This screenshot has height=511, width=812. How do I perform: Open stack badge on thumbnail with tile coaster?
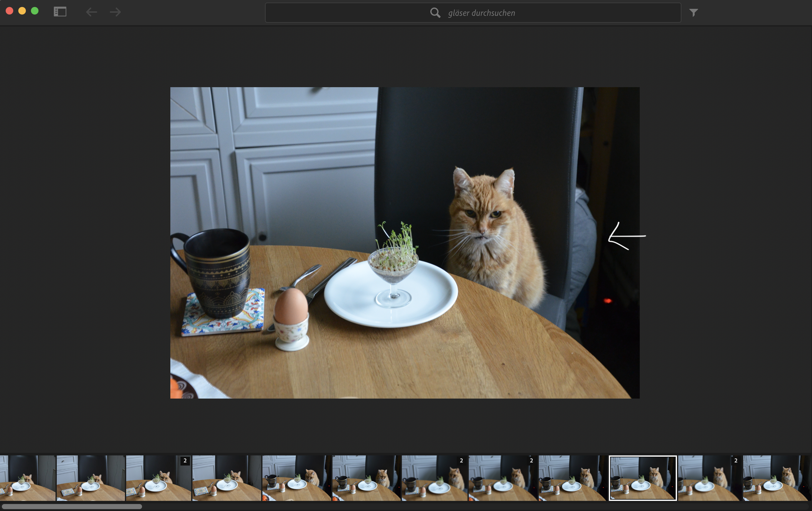[x=185, y=460]
